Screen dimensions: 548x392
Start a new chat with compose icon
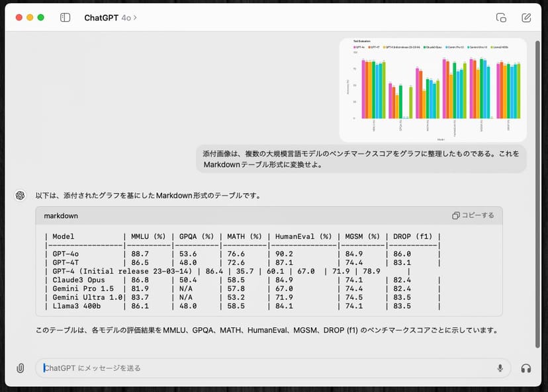coord(526,18)
